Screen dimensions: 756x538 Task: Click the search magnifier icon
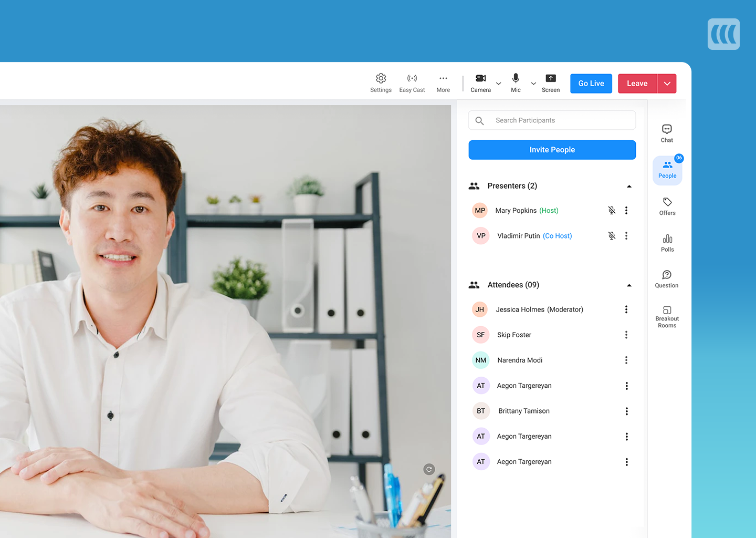click(x=479, y=121)
